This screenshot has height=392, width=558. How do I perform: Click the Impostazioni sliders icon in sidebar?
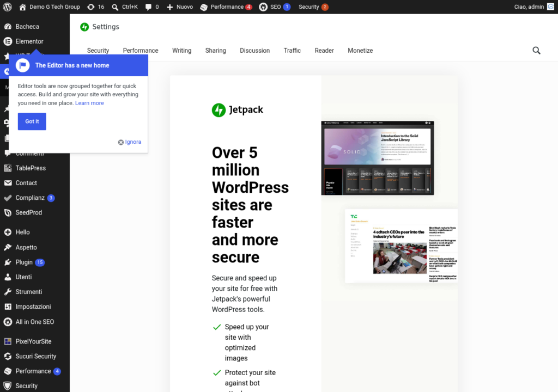pos(8,307)
